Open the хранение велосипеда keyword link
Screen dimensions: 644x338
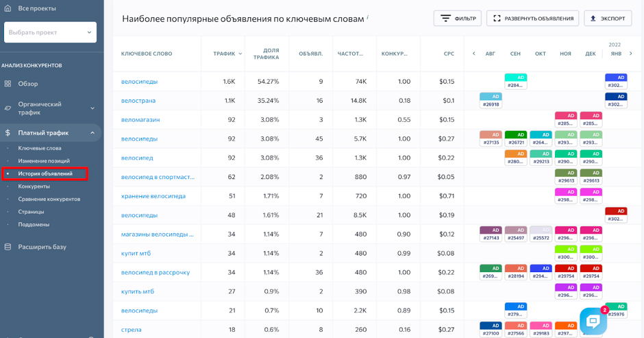pyautogui.click(x=153, y=195)
